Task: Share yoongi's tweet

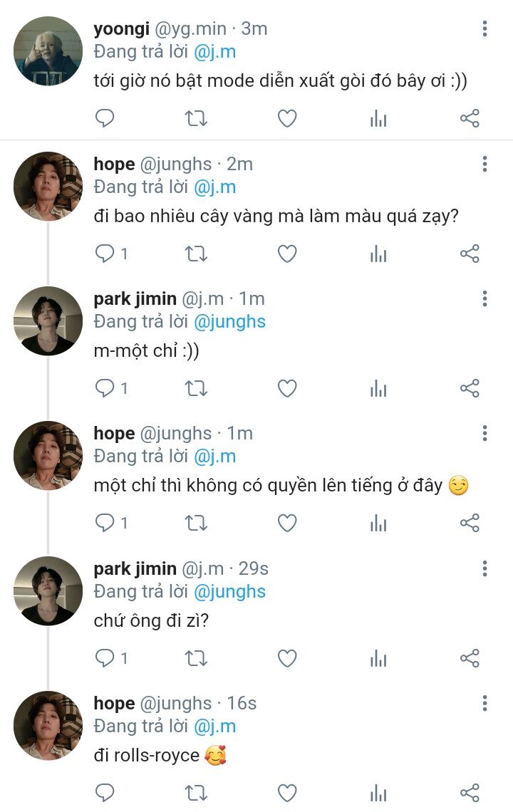Action: click(470, 118)
